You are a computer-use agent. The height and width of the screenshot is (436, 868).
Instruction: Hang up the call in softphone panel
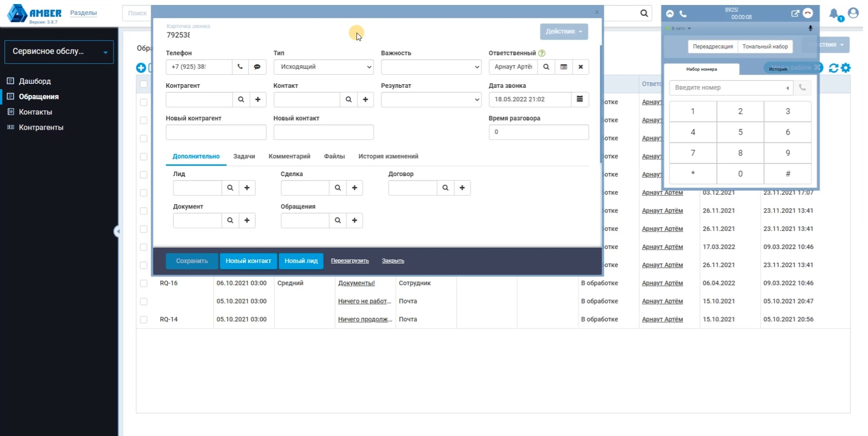[808, 14]
